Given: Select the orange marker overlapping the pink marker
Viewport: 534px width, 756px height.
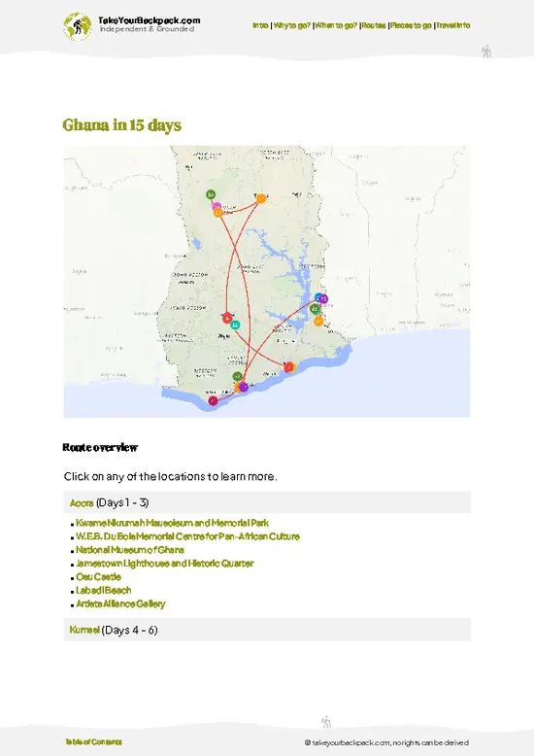Looking at the screenshot, I should point(218,212).
